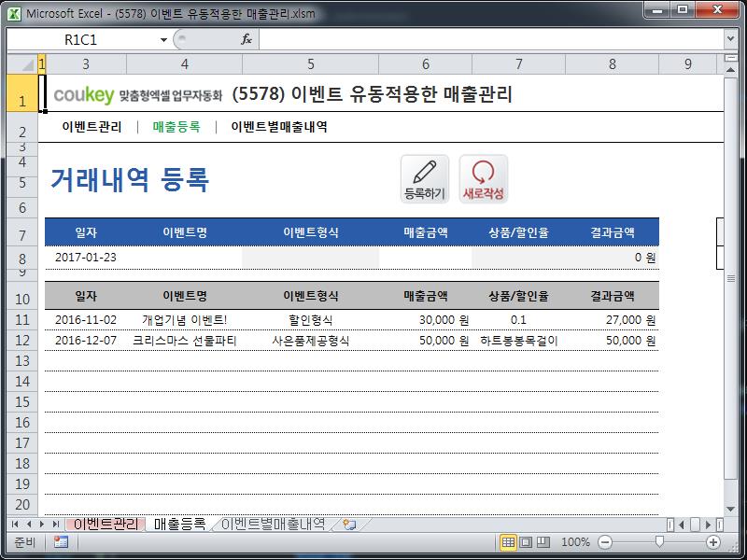
Task: Switch to Normal view in status bar
Action: (x=508, y=542)
